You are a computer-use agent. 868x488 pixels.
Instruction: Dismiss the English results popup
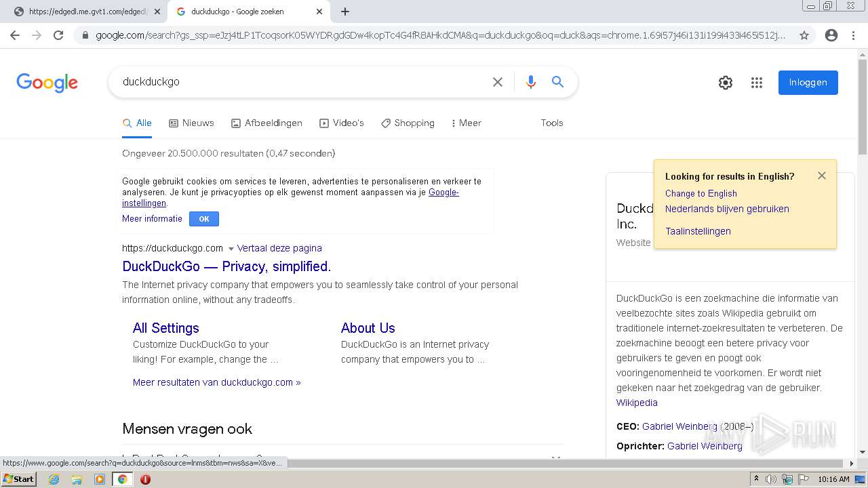[x=822, y=176]
